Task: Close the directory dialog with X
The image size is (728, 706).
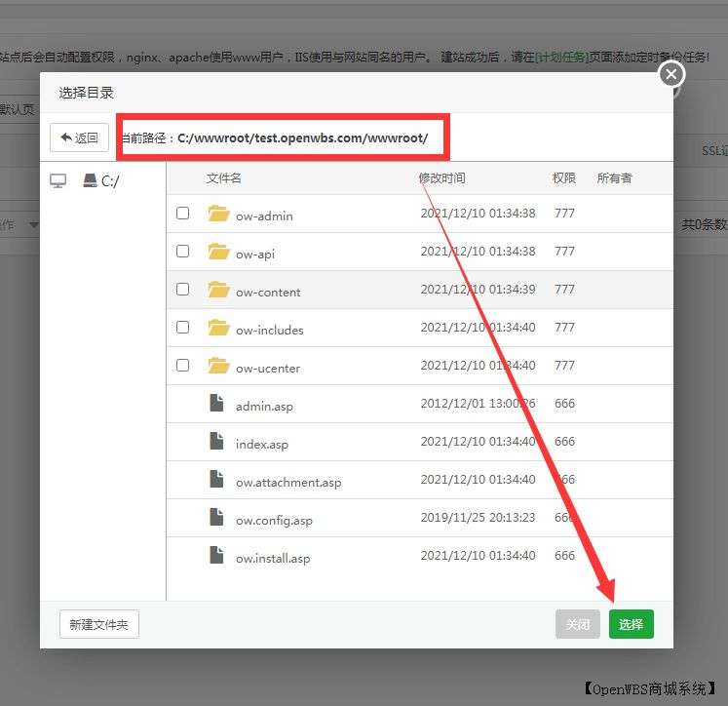Action: point(671,74)
